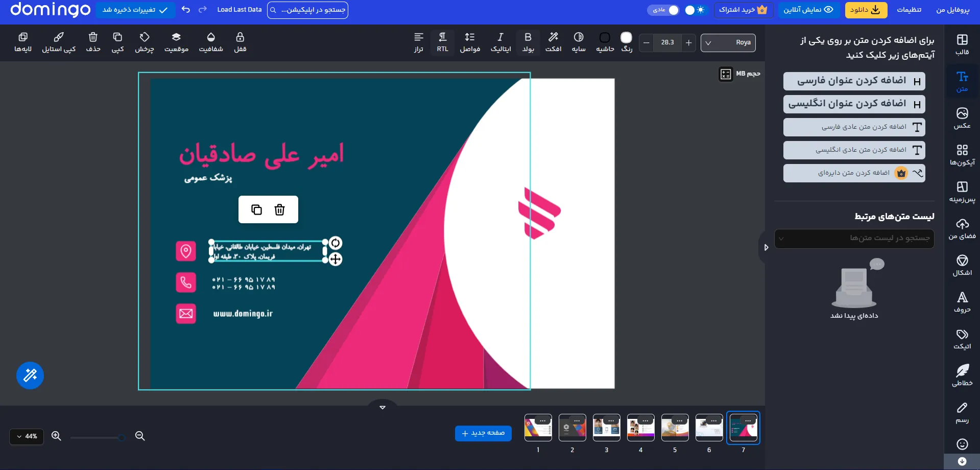Toggle the عادی mode switch
The width and height of the screenshot is (980, 470).
point(663,10)
